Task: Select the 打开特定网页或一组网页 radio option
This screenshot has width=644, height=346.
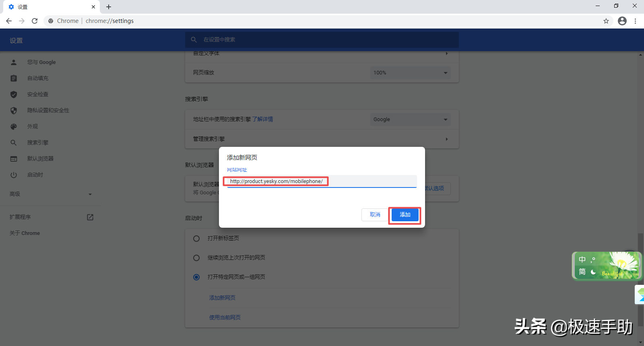Action: coord(196,277)
